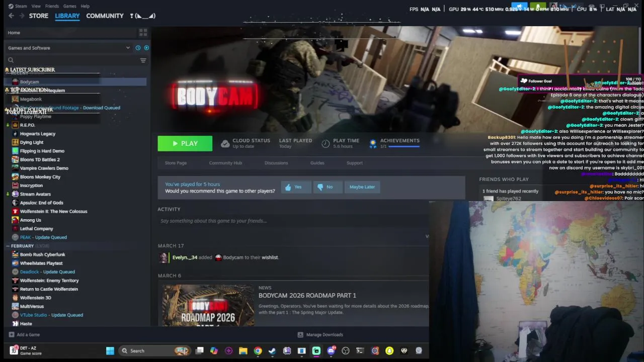644x362 pixels.
Task: Open the Games menu
Action: click(69, 6)
